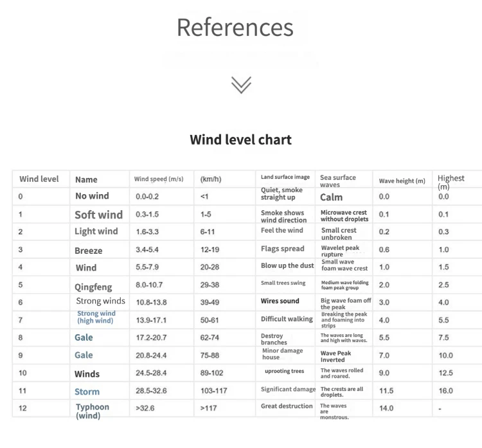
Task: Click the Storm link in level 11 row
Action: (x=87, y=391)
